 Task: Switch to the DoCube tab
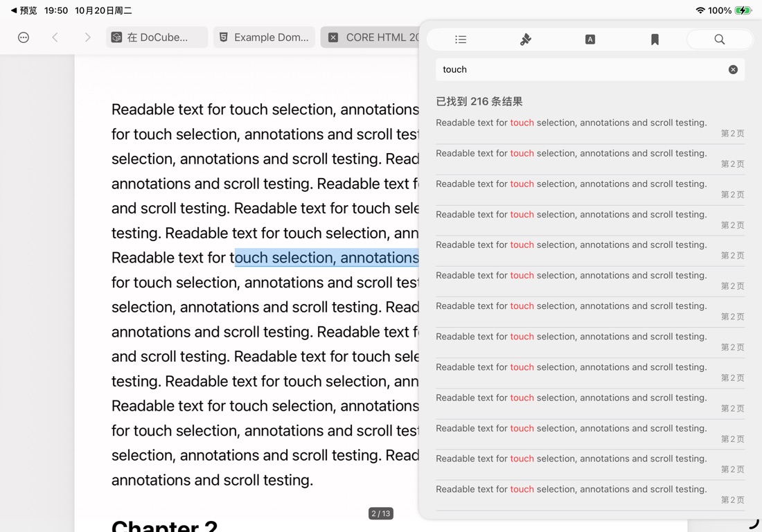(157, 37)
